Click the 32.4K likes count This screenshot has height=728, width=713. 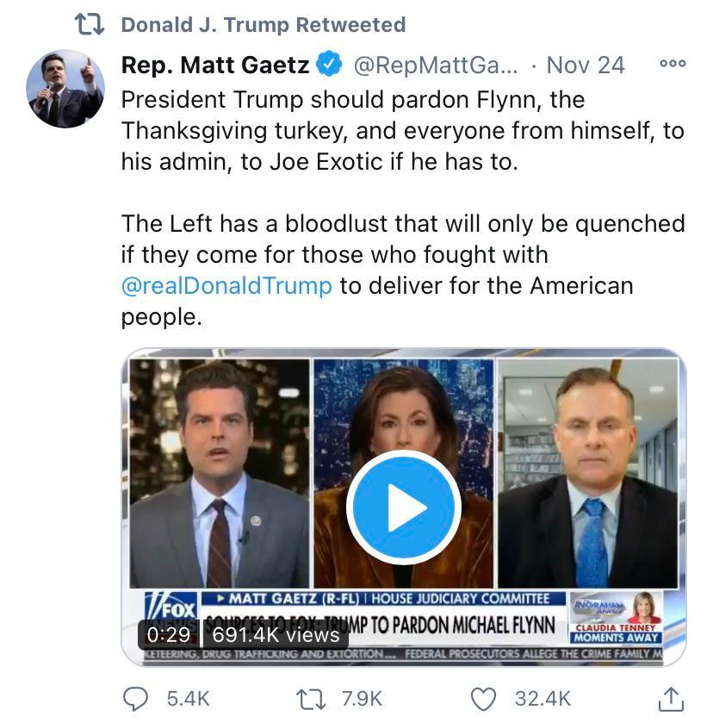click(542, 699)
